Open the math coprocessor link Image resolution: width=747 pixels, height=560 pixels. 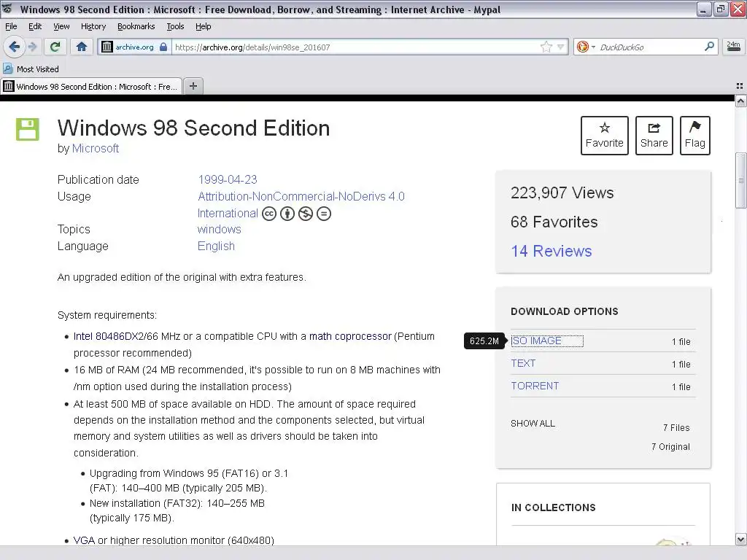click(x=350, y=336)
